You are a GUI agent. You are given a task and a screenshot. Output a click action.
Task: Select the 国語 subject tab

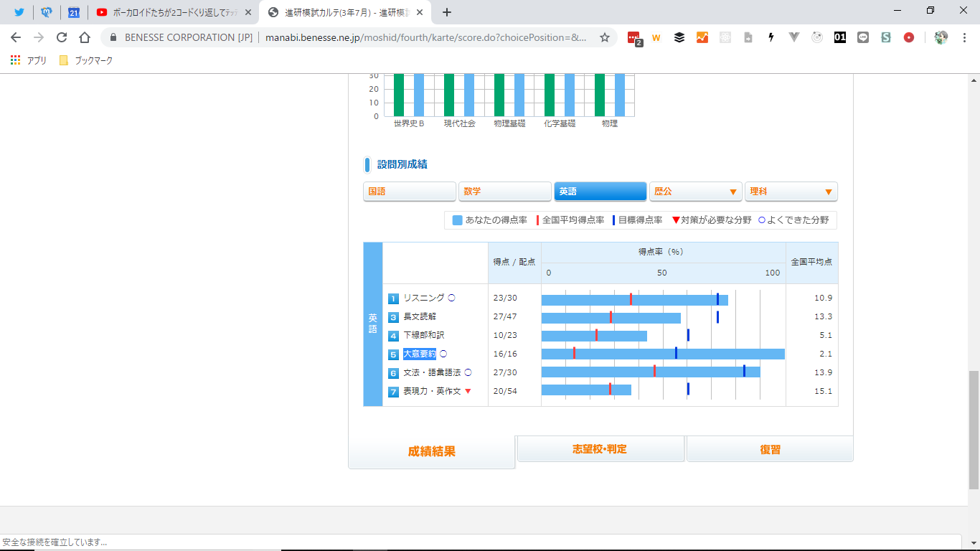pos(409,192)
